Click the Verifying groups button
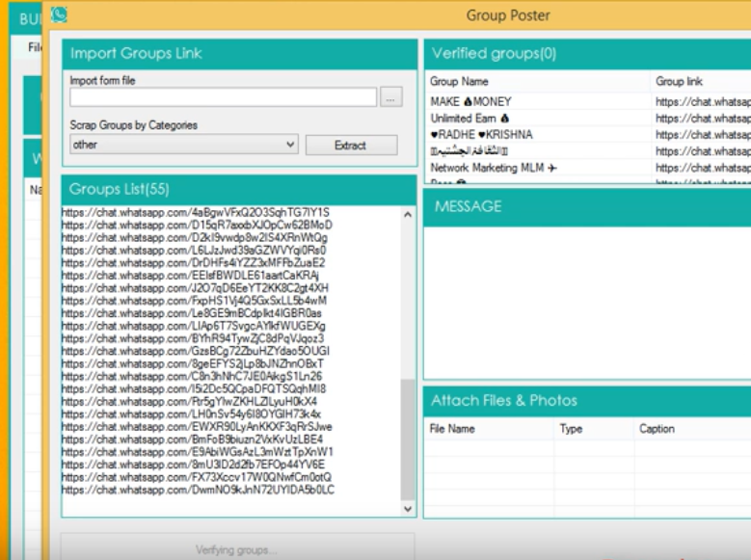 coord(237,547)
